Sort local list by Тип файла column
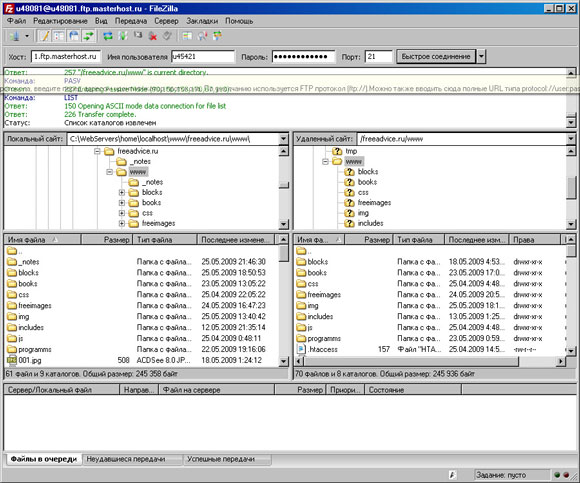This screenshot has width=580, height=483. point(165,240)
